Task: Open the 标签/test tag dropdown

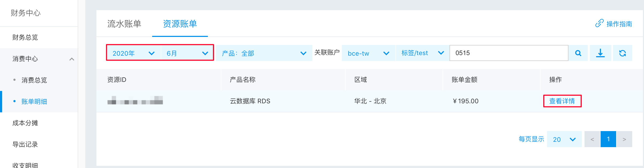Action: click(x=422, y=53)
